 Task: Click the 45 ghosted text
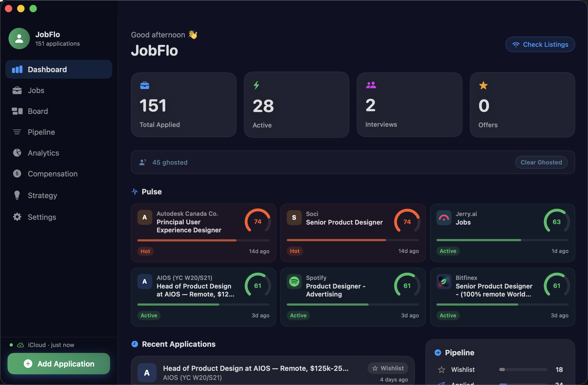(170, 162)
